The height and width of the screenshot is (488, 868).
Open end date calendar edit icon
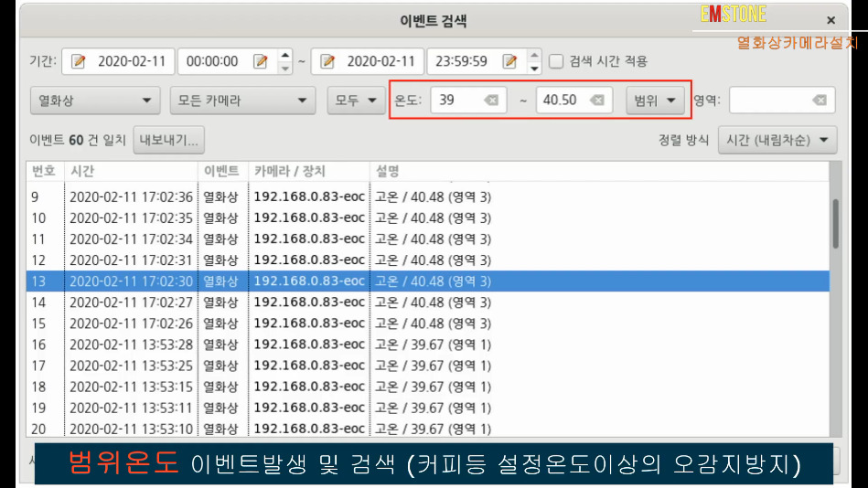pyautogui.click(x=327, y=61)
